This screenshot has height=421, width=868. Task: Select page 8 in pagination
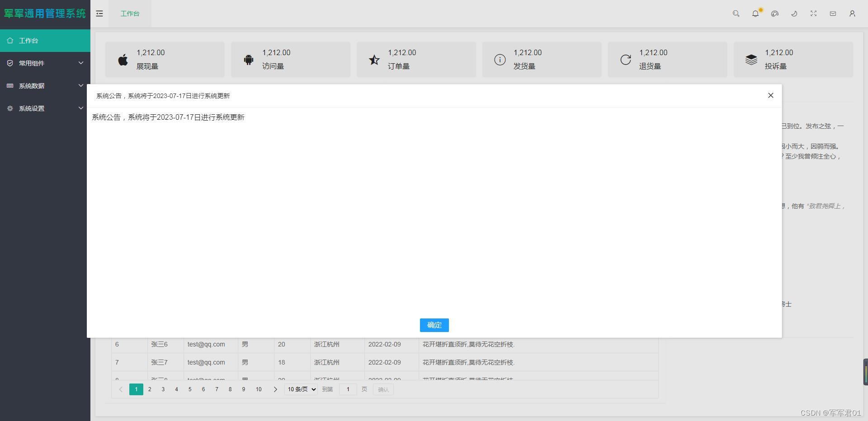(x=230, y=389)
